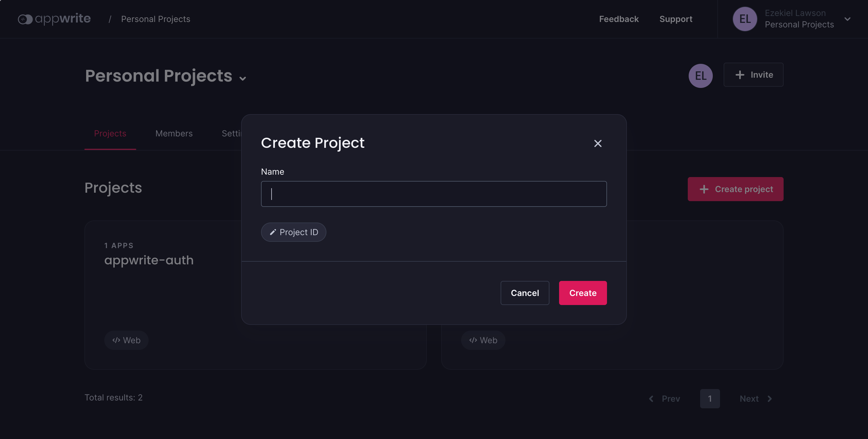Click the close X icon on dialog
Image resolution: width=868 pixels, height=439 pixels.
[597, 143]
